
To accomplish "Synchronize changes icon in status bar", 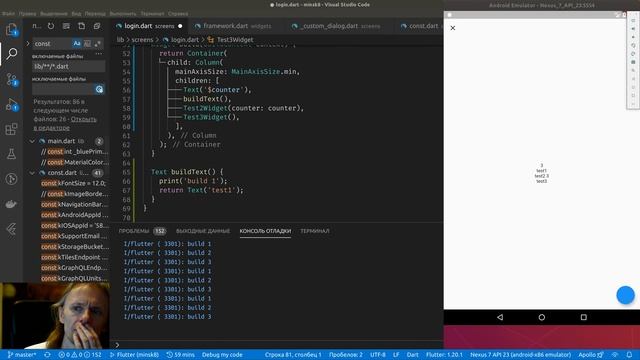I will tap(47, 355).
